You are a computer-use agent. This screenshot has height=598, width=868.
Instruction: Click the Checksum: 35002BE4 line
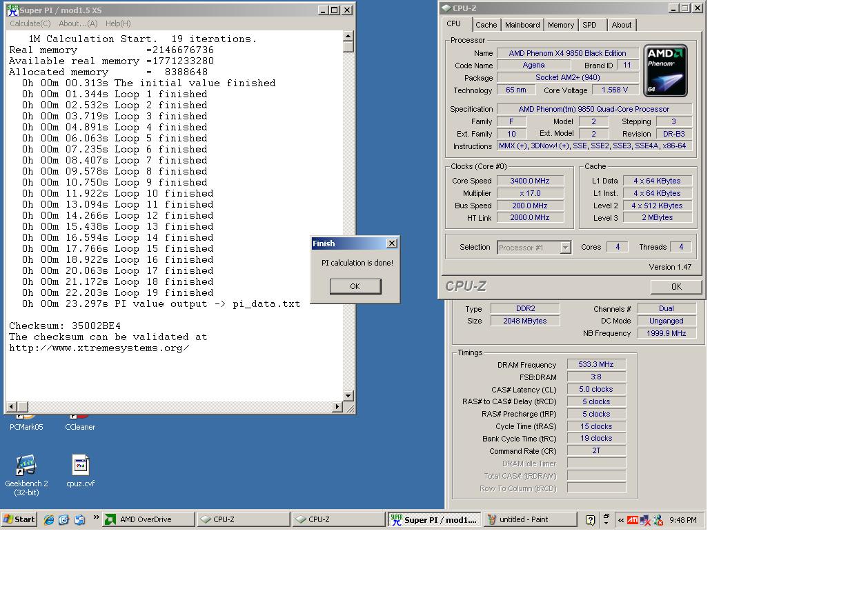tap(65, 326)
